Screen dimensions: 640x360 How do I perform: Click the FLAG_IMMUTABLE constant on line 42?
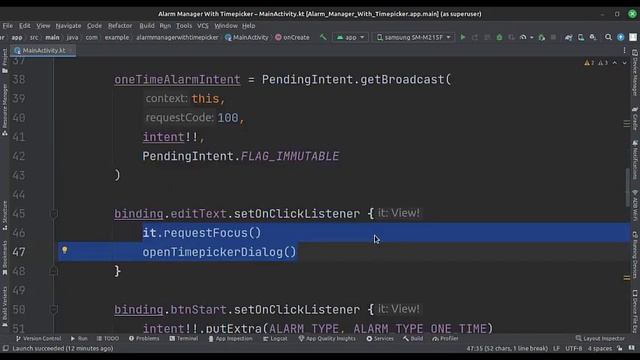[289, 156]
